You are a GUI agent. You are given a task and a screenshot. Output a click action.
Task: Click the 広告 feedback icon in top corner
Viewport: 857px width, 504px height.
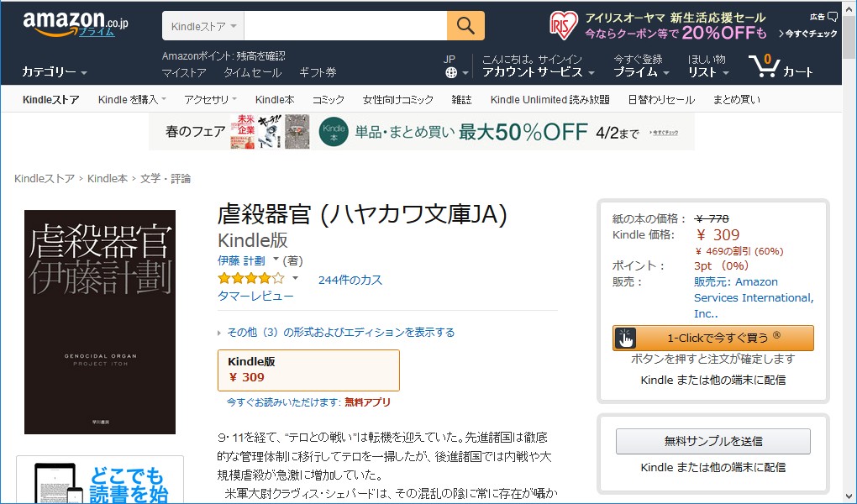831,15
